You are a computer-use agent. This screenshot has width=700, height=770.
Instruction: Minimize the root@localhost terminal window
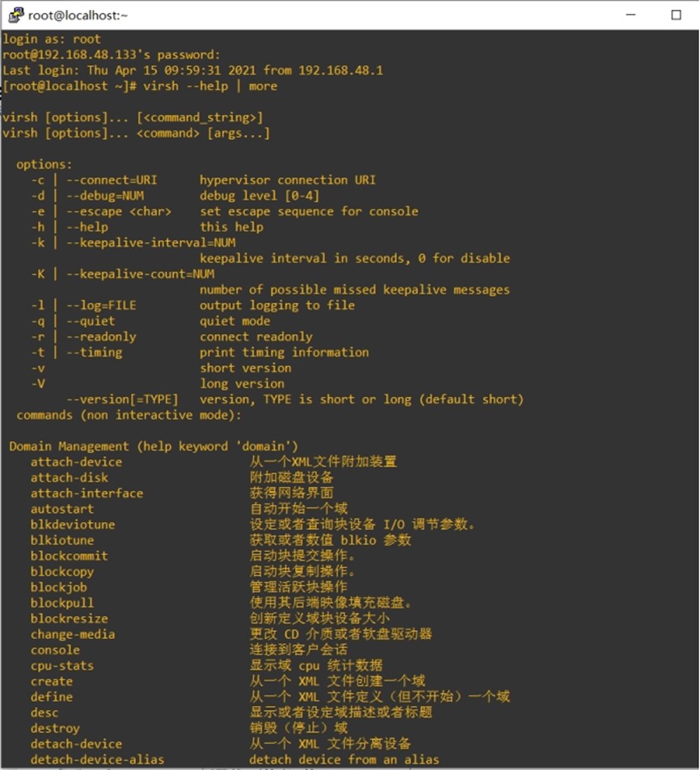(x=630, y=15)
